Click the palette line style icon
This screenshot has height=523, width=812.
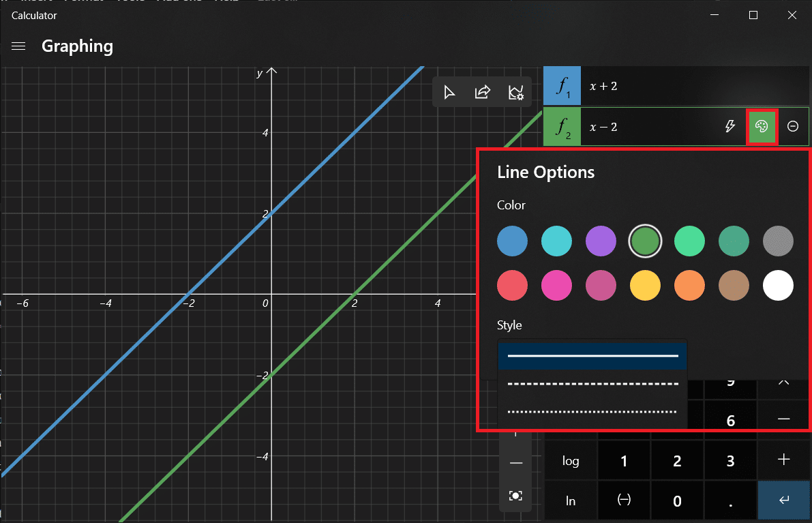point(762,126)
